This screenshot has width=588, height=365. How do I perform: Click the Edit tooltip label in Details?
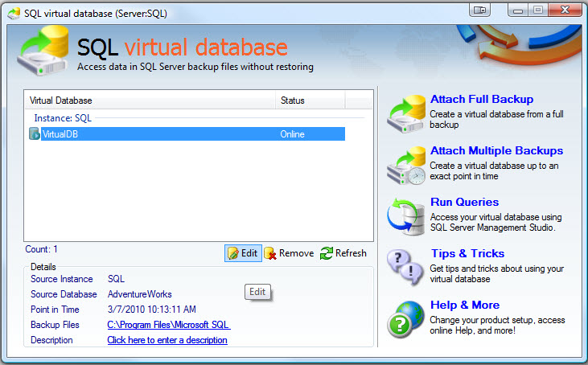tap(257, 292)
